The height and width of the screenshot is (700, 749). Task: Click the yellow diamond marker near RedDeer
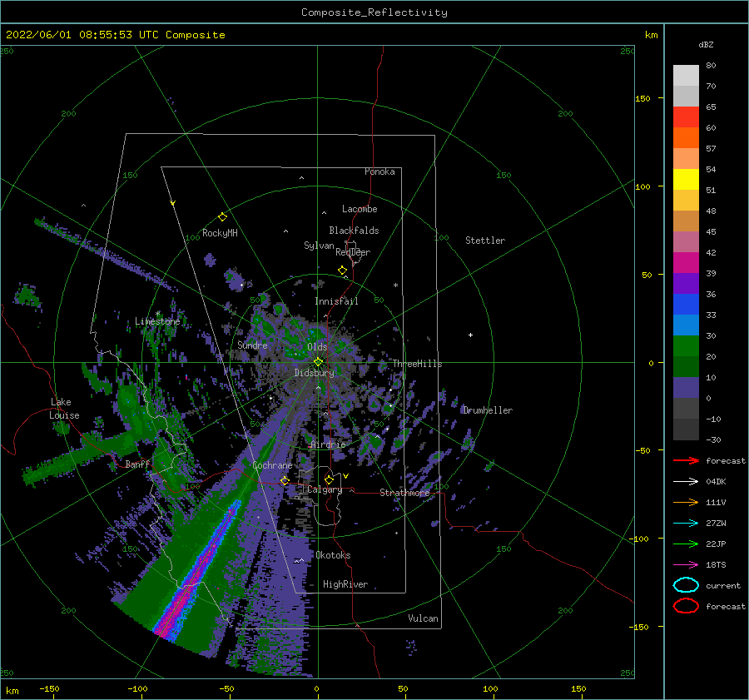[342, 270]
